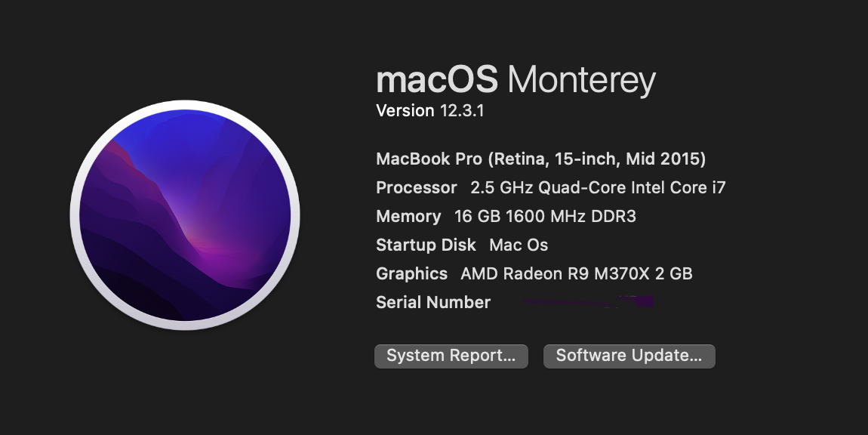The image size is (868, 435).
Task: Click the redacted serial number value
Action: 585,303
